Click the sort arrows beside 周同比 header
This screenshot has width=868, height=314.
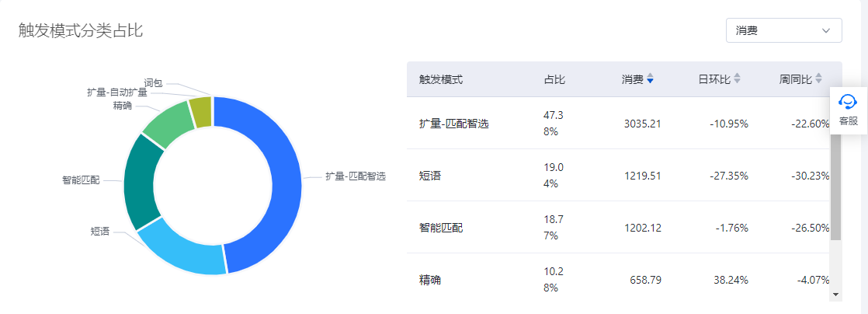tap(818, 79)
